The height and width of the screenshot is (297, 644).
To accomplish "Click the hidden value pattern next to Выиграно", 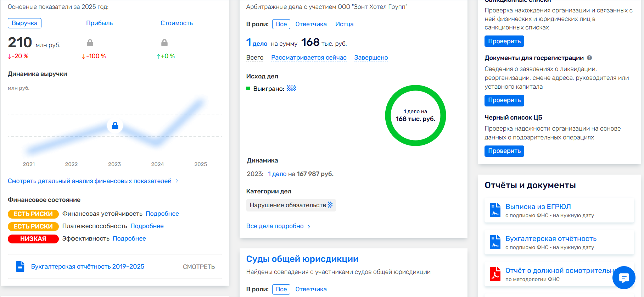I will tap(291, 88).
